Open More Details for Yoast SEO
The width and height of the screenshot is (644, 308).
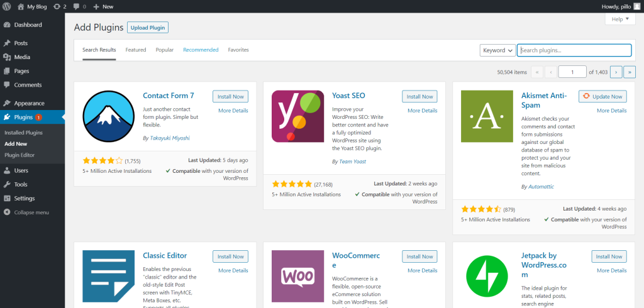pos(422,111)
